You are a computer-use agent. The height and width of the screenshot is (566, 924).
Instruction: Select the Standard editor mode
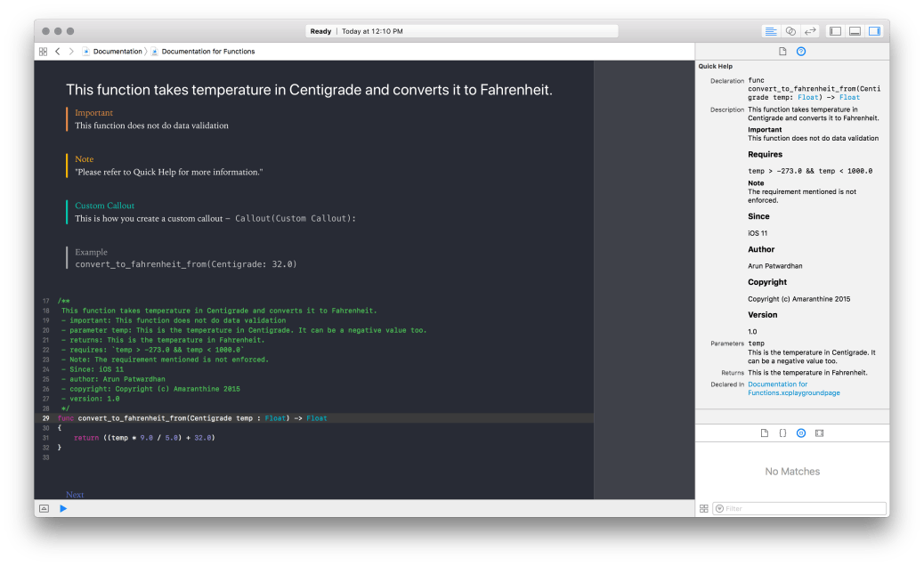(771, 30)
